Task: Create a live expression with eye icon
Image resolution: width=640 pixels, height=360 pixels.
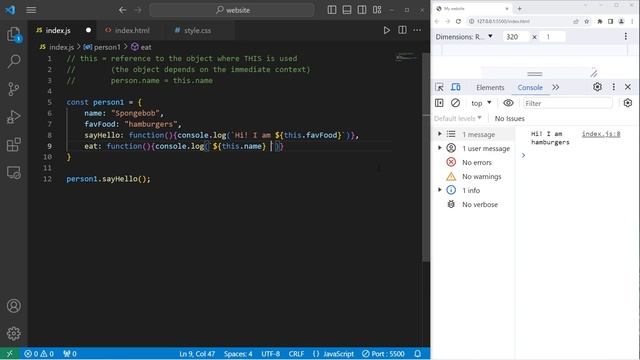Action: coord(508,103)
